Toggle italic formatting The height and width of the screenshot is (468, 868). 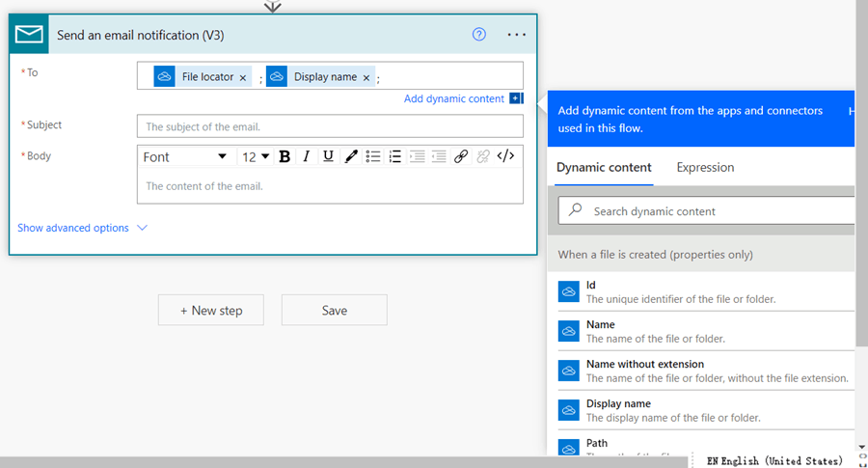(306, 156)
